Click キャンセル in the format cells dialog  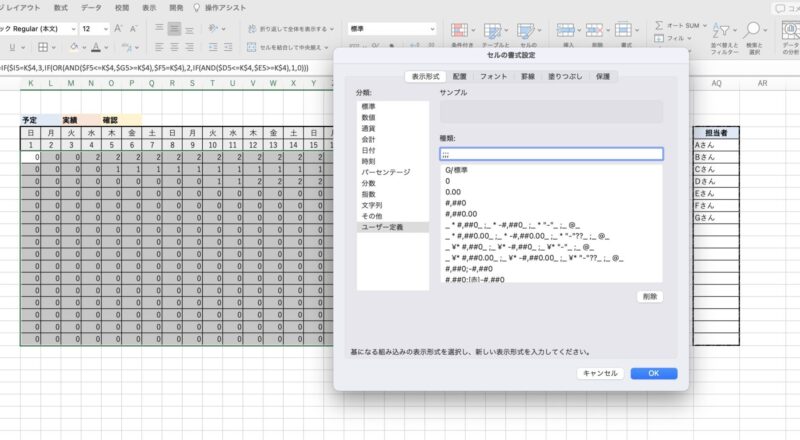(600, 374)
